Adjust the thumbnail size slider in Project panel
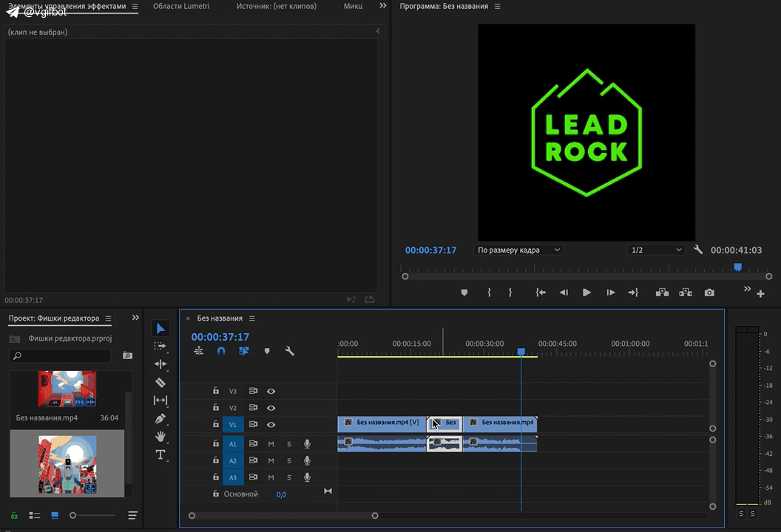 pyautogui.click(x=72, y=516)
